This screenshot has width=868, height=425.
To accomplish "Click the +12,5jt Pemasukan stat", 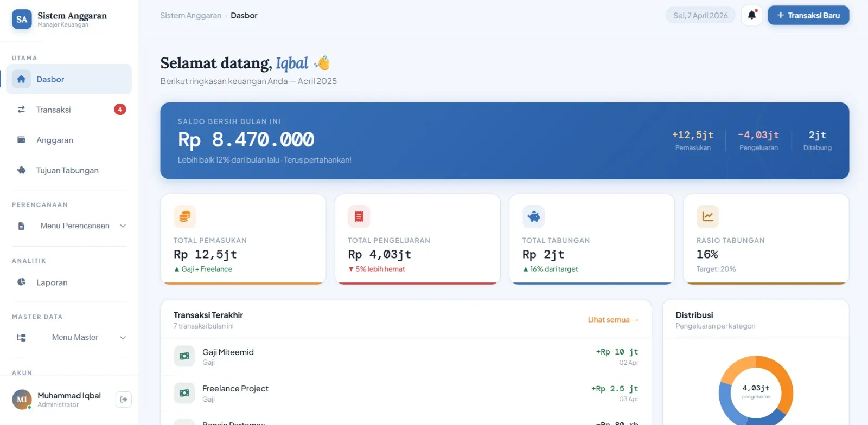I will click(x=693, y=140).
